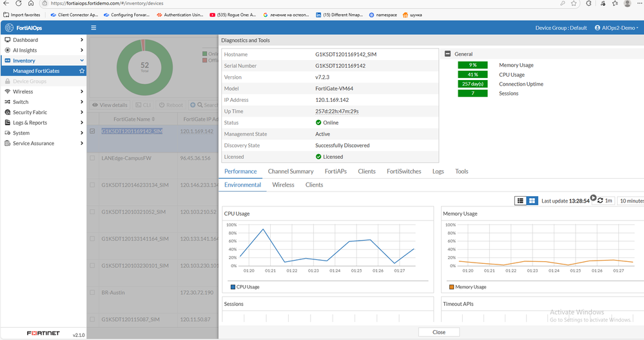Open the AIOps2-Demo user dropdown
Image resolution: width=644 pixels, height=340 pixels.
tap(617, 28)
